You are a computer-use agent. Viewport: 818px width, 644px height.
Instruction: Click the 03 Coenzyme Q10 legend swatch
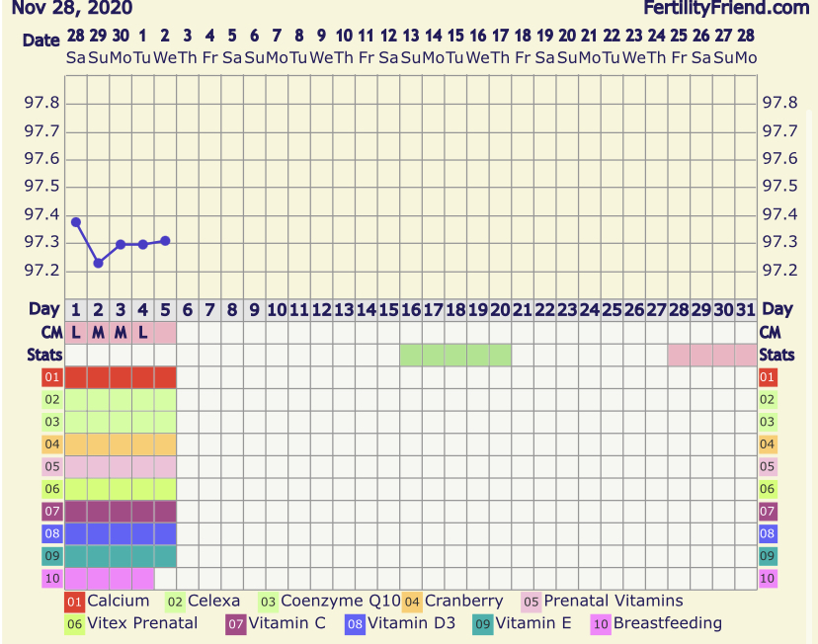pyautogui.click(x=268, y=602)
